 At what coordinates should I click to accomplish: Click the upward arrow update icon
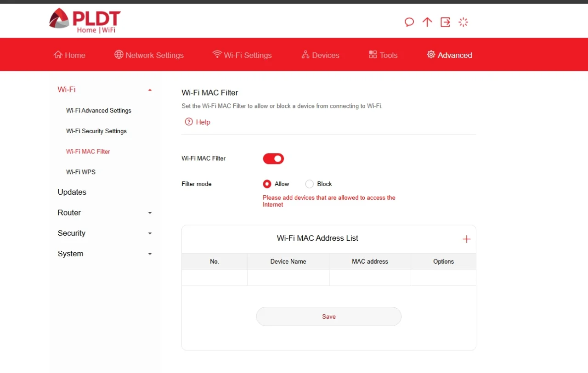click(x=427, y=22)
